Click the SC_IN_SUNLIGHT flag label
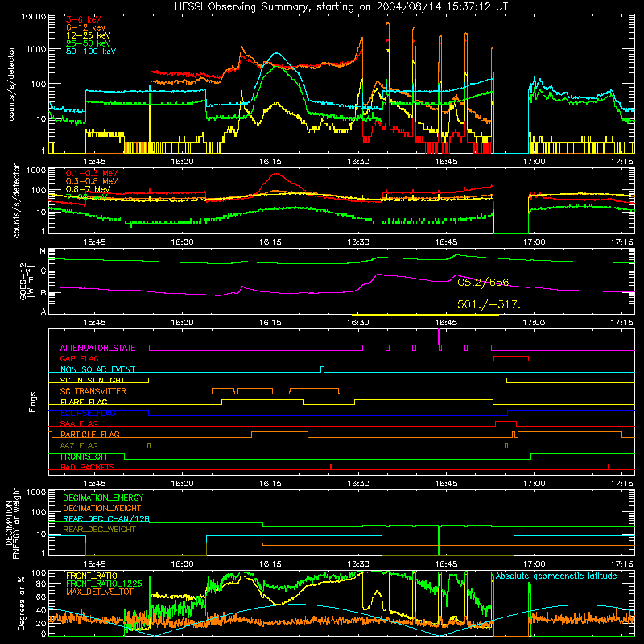Viewport: 644px width, 644px height. pyautogui.click(x=93, y=380)
